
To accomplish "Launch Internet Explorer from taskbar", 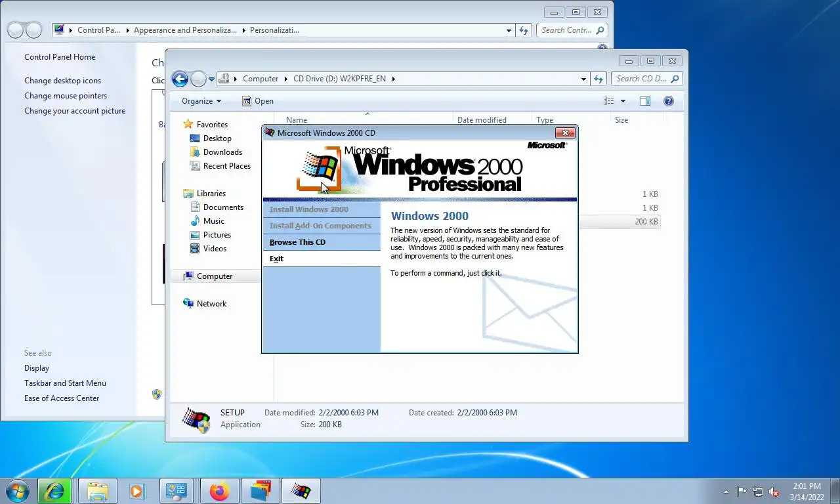I will click(x=54, y=491).
